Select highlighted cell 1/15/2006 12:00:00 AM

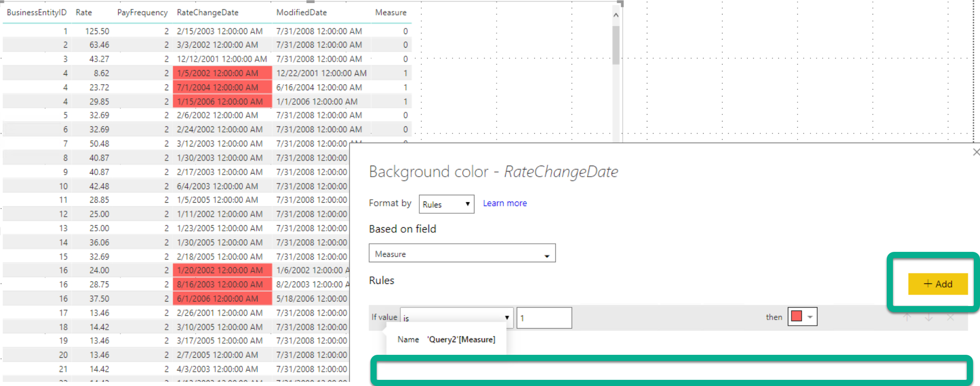click(222, 101)
